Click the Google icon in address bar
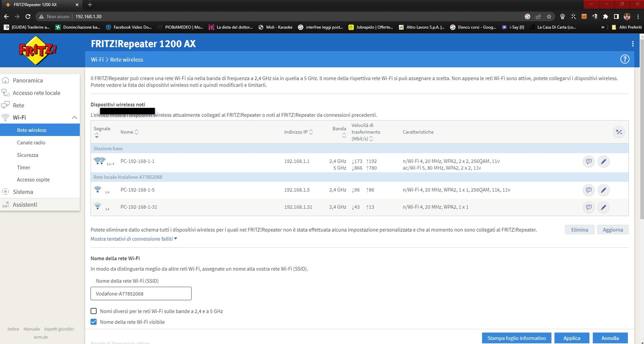The height and width of the screenshot is (344, 644). coord(527,16)
